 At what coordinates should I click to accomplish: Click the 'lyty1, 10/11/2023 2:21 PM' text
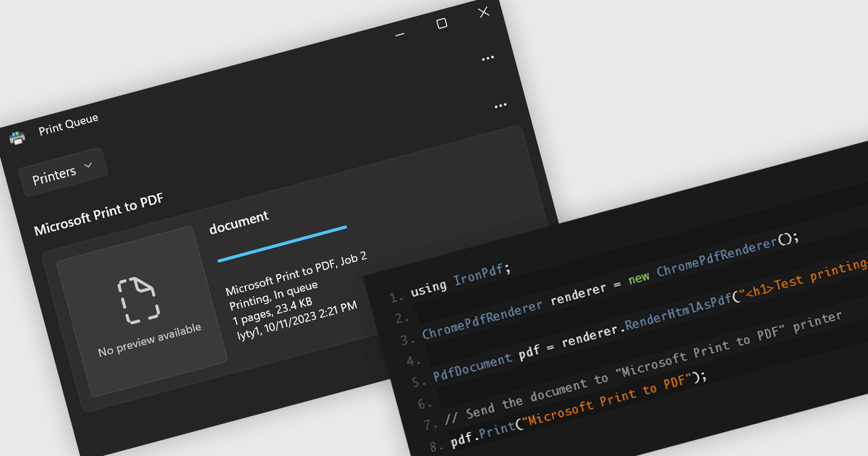(297, 320)
